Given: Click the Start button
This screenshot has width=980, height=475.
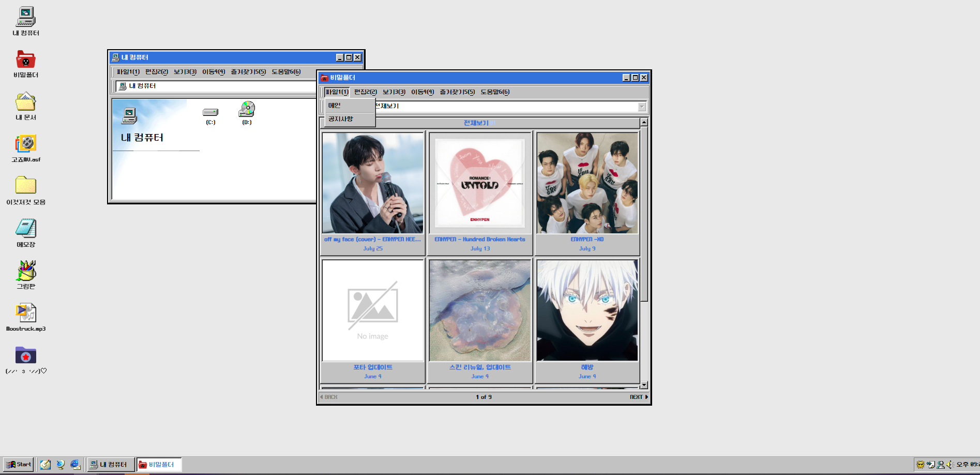Looking at the screenshot, I should tap(19, 464).
